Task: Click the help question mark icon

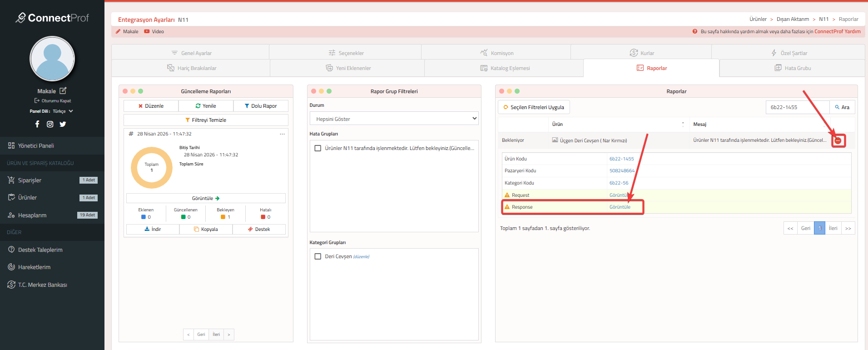Action: point(694,32)
